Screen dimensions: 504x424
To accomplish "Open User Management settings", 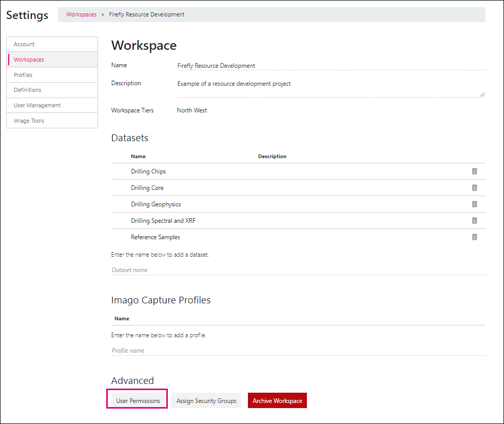I will [52, 105].
